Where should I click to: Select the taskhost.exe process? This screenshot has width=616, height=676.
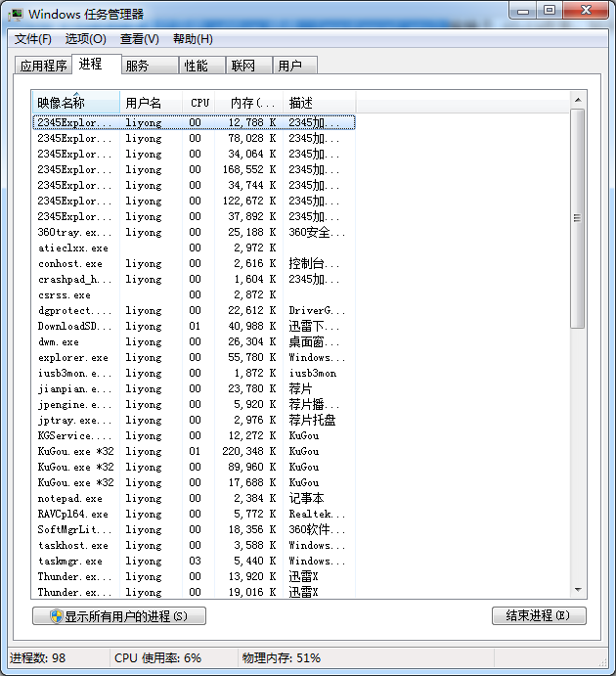click(x=194, y=545)
